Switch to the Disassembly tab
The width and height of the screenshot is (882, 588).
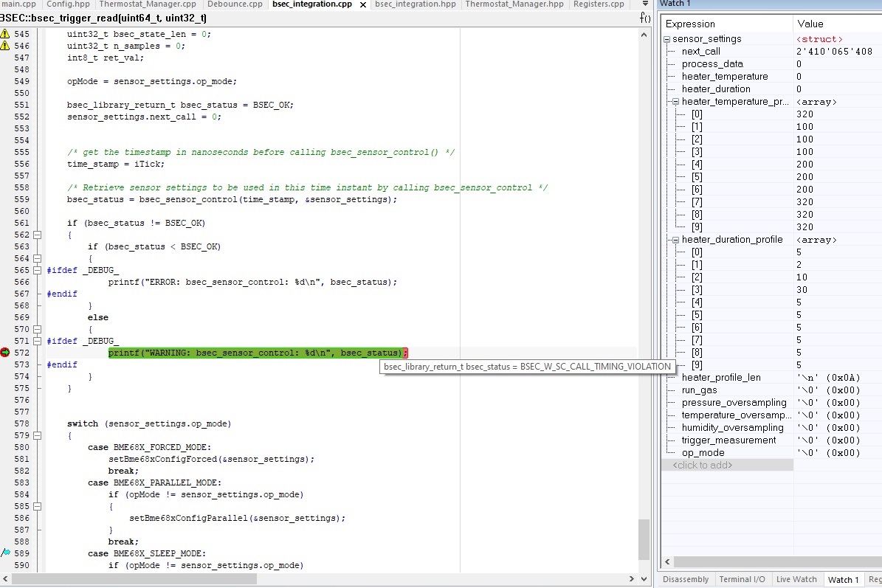(686, 579)
